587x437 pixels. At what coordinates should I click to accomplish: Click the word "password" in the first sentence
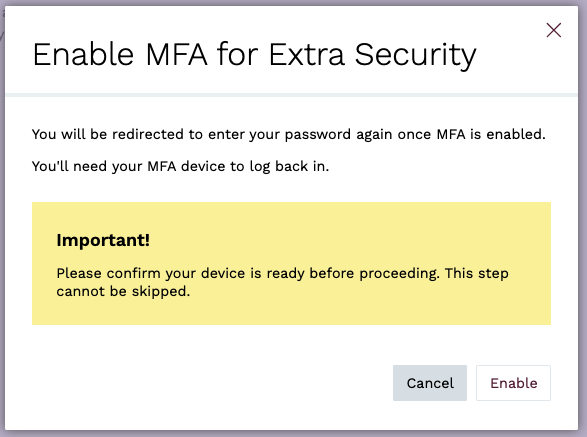click(x=317, y=135)
